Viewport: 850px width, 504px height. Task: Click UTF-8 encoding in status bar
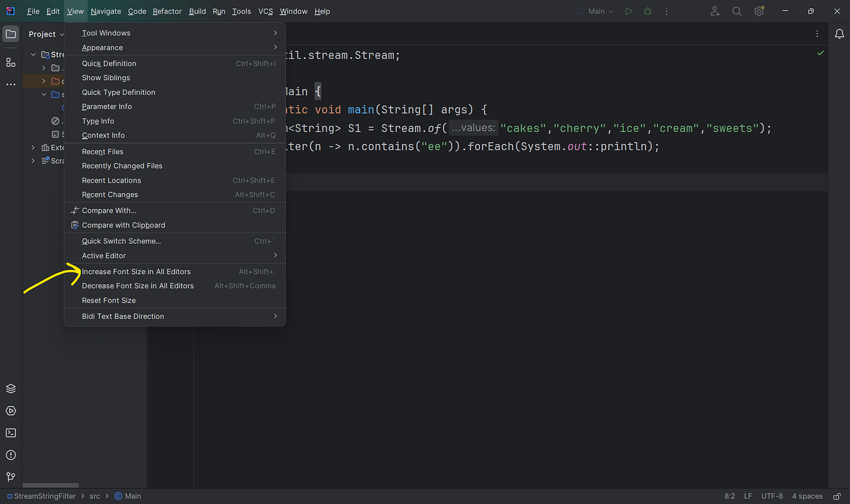tap(772, 496)
